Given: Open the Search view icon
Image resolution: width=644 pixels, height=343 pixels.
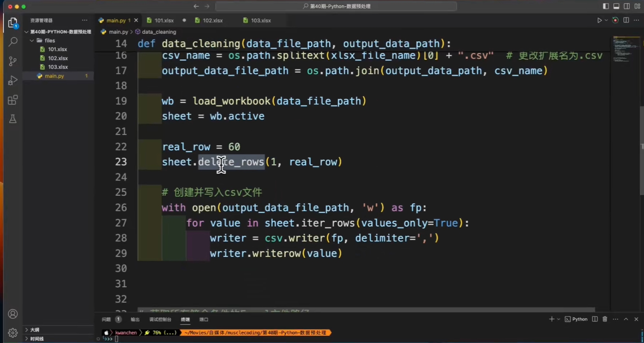Looking at the screenshot, I should click(x=13, y=42).
